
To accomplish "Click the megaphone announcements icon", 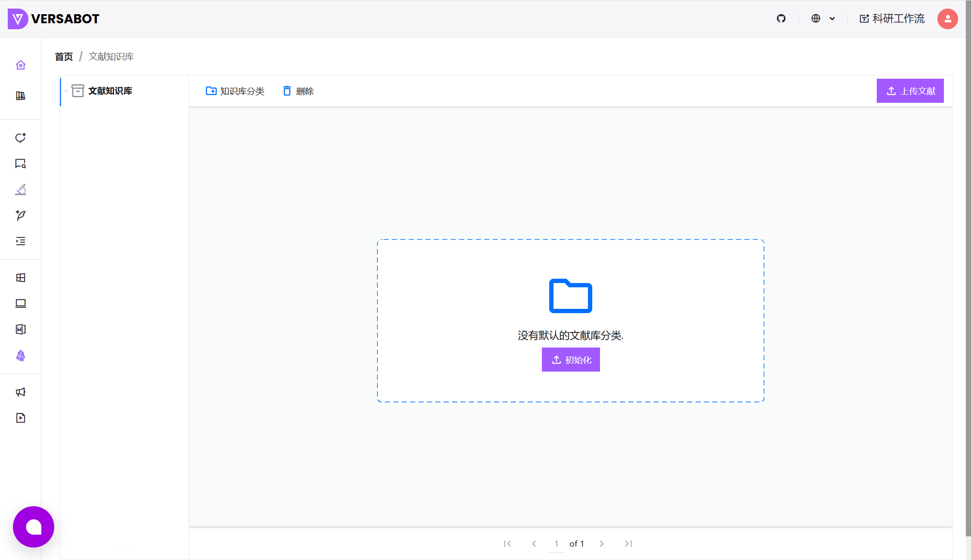I will coord(21,392).
